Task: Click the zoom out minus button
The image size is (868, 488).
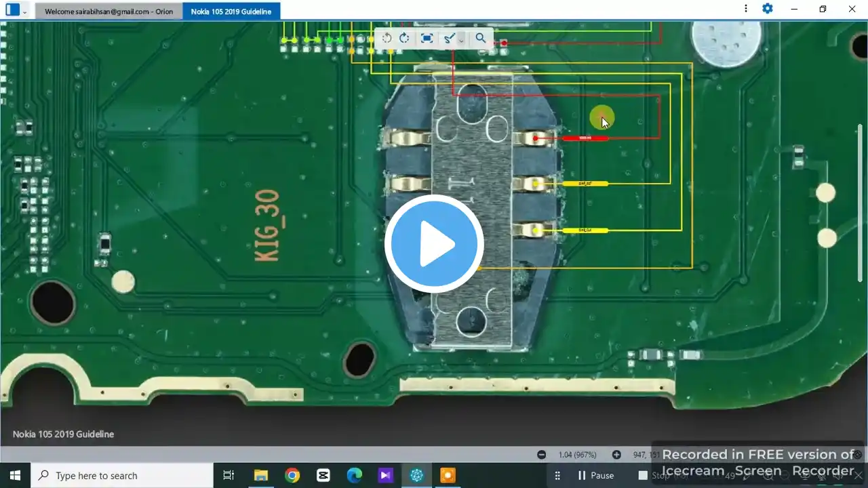Action: 541,455
